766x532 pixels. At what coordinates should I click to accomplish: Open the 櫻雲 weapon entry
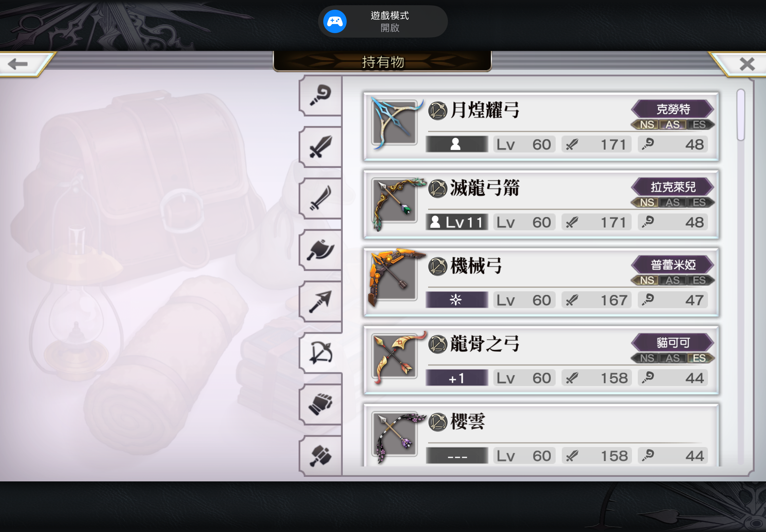click(x=541, y=435)
